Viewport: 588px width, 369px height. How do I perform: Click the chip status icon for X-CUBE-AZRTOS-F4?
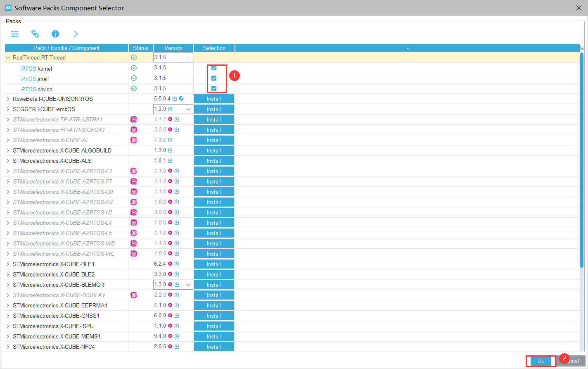[134, 171]
